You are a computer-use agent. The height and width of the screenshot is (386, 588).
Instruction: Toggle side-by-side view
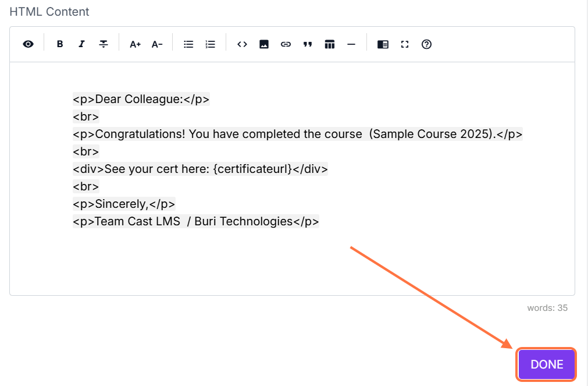(x=383, y=44)
